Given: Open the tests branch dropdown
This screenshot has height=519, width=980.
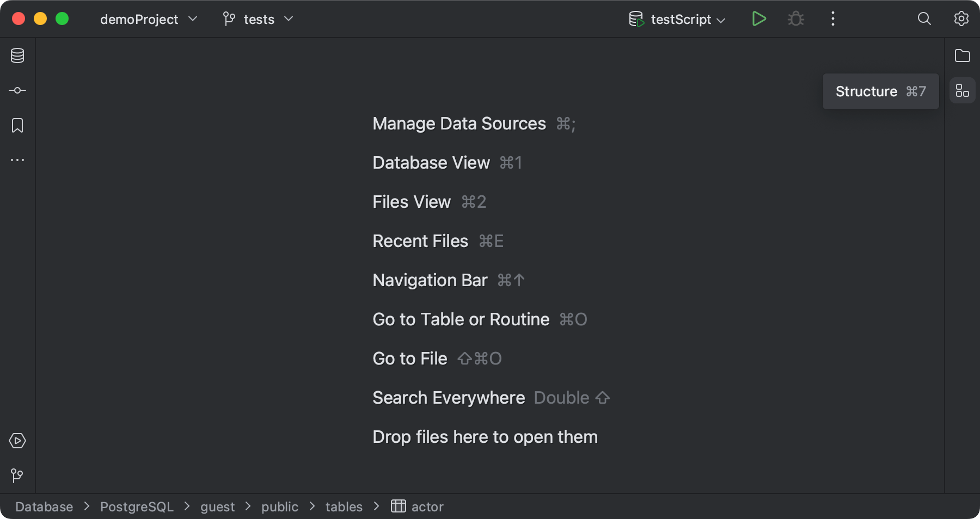Looking at the screenshot, I should click(258, 19).
